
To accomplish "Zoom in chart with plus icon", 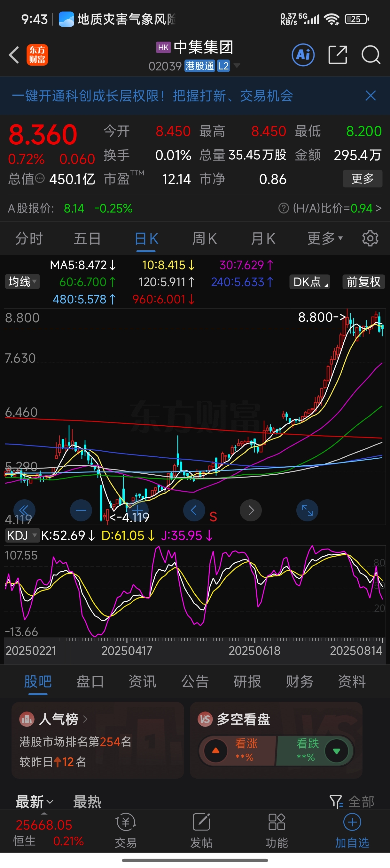I will (137, 510).
